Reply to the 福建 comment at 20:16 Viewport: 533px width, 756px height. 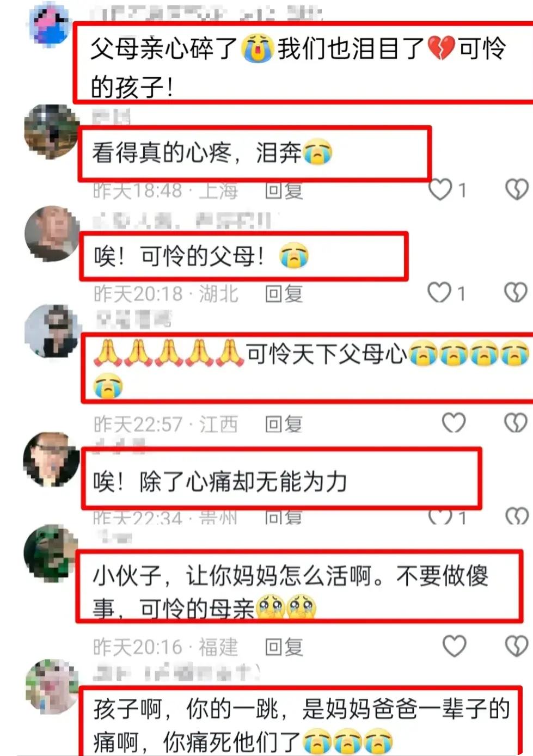[x=284, y=647]
